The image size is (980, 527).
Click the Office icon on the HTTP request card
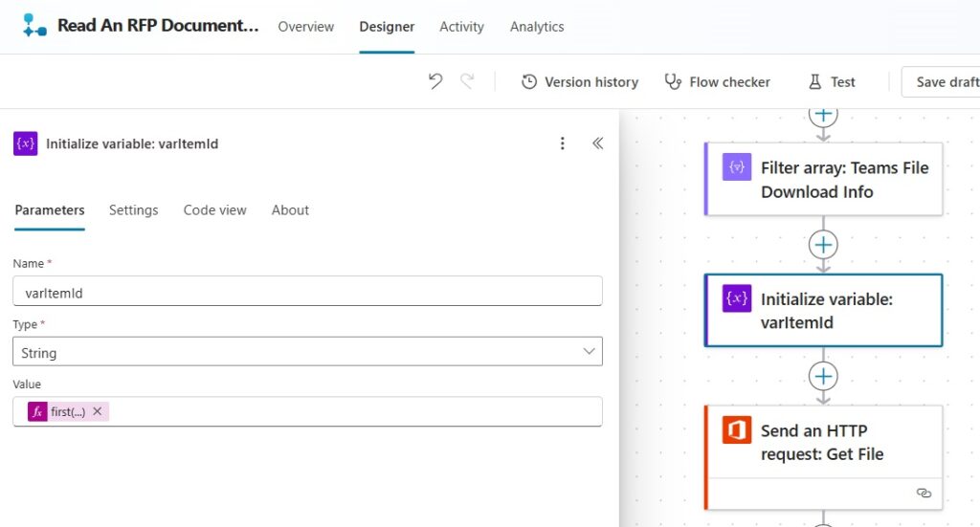[x=737, y=429]
